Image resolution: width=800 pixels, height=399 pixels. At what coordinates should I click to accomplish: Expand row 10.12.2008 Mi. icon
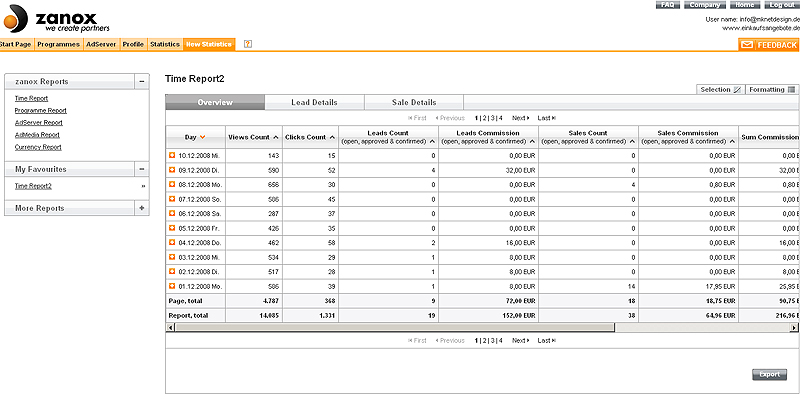click(172, 155)
